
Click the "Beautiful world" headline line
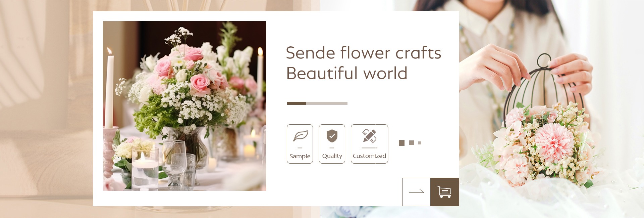click(347, 73)
